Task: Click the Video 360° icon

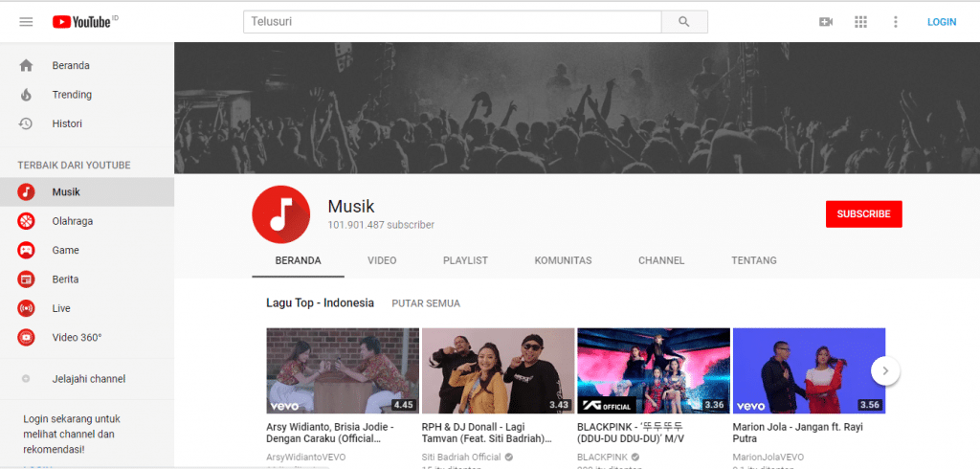Action: click(x=26, y=337)
